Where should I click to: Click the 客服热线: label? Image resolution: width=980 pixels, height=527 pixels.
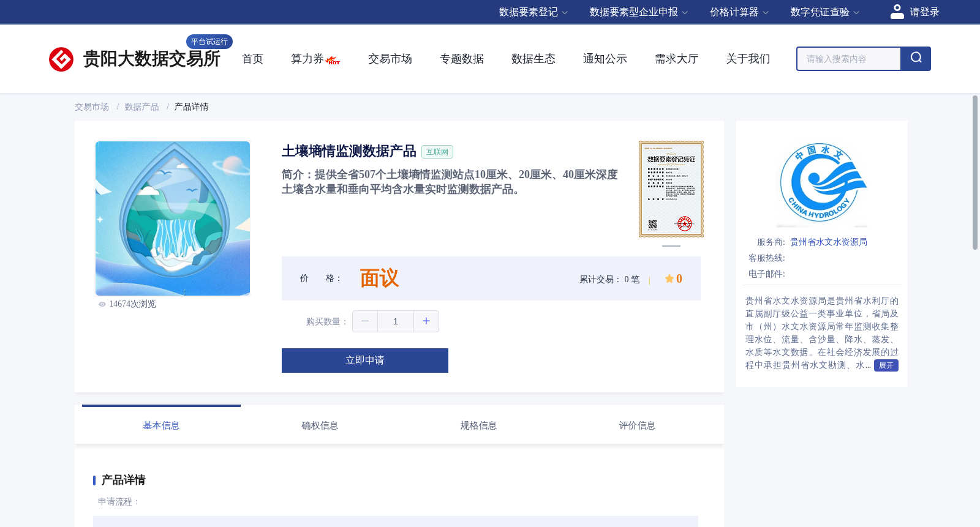point(767,258)
